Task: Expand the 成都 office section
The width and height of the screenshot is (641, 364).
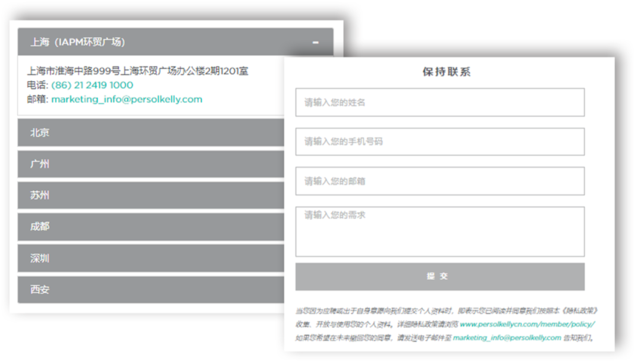Action: (x=148, y=226)
